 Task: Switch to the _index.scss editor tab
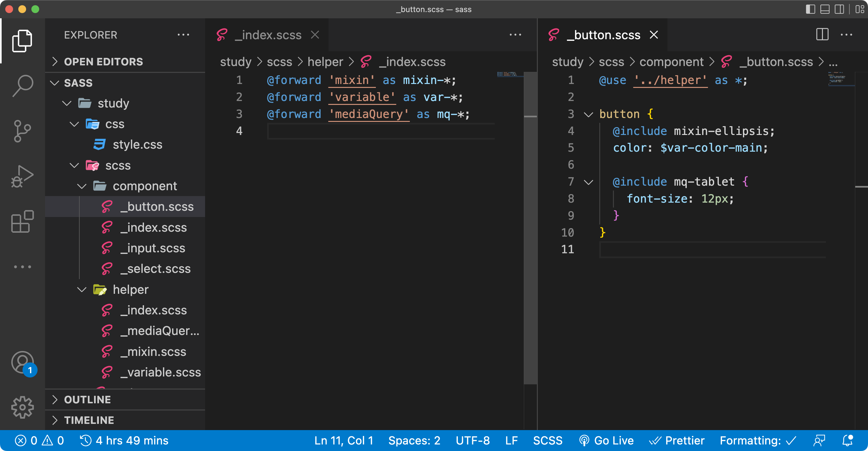click(x=268, y=35)
